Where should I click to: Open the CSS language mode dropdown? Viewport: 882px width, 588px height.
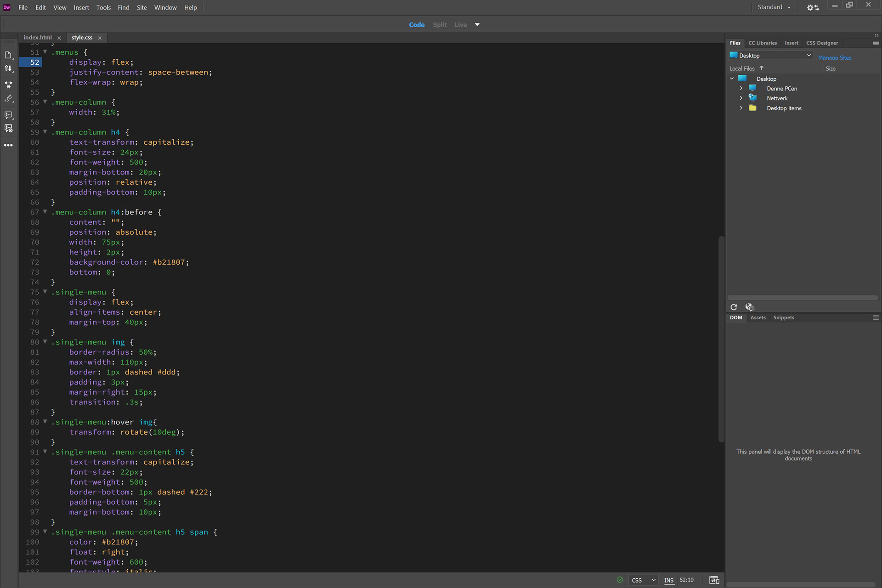[x=643, y=580]
